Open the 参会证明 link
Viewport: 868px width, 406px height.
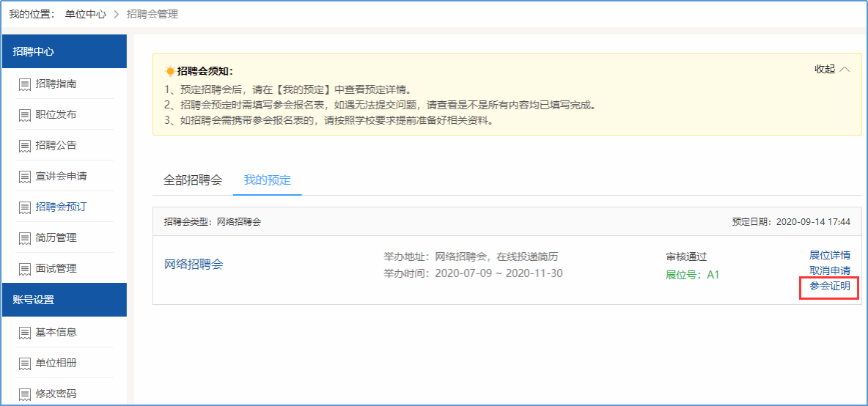click(829, 286)
